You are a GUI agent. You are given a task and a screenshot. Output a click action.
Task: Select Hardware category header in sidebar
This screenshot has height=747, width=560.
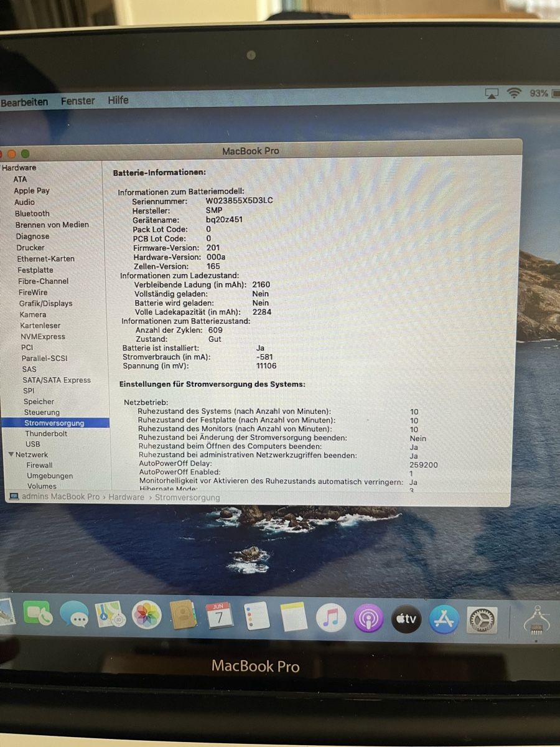[19, 168]
